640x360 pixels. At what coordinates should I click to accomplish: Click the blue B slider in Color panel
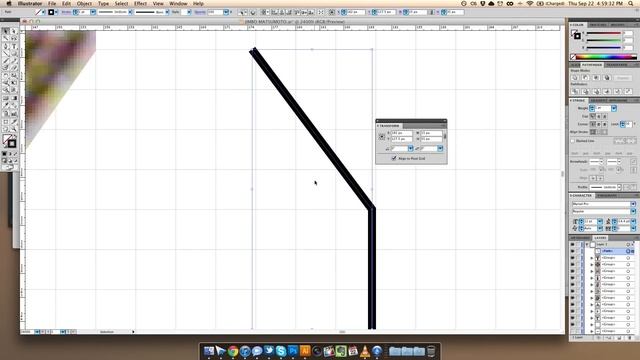pos(604,48)
